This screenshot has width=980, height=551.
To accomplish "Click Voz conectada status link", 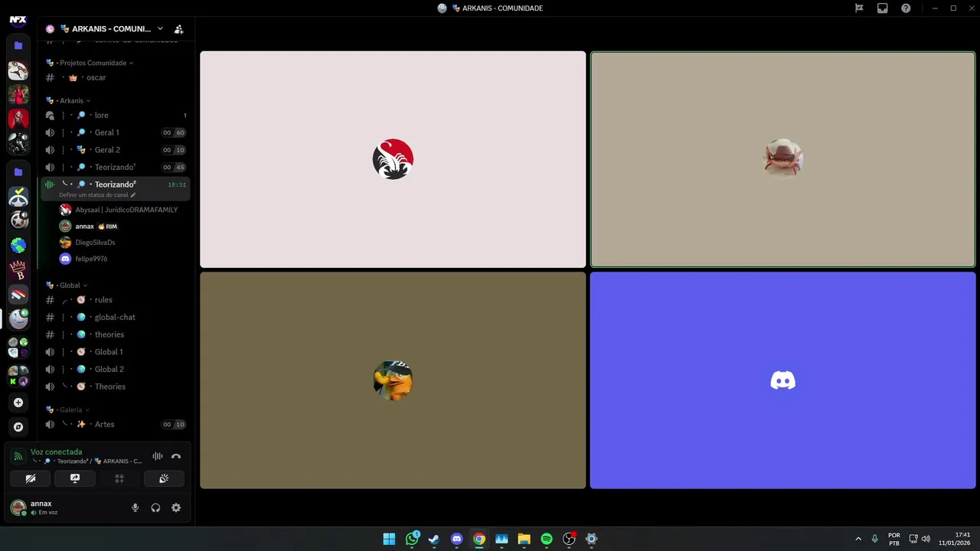I will [56, 452].
